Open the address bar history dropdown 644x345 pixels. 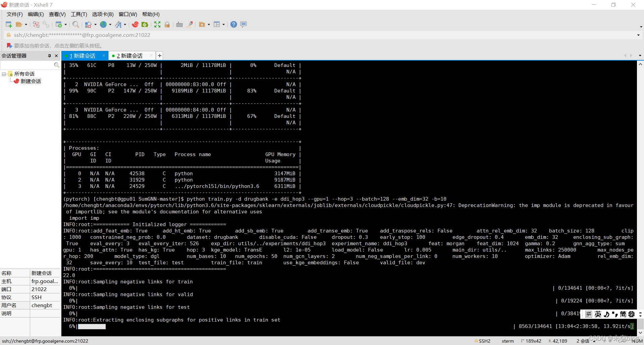pos(638,35)
